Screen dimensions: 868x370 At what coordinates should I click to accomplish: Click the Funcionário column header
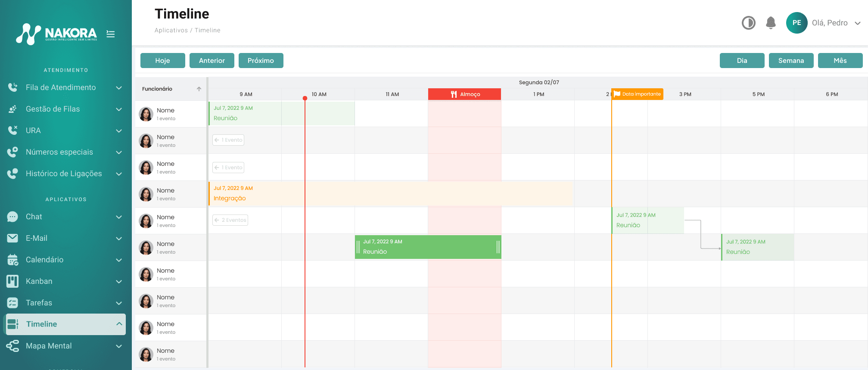pyautogui.click(x=171, y=89)
